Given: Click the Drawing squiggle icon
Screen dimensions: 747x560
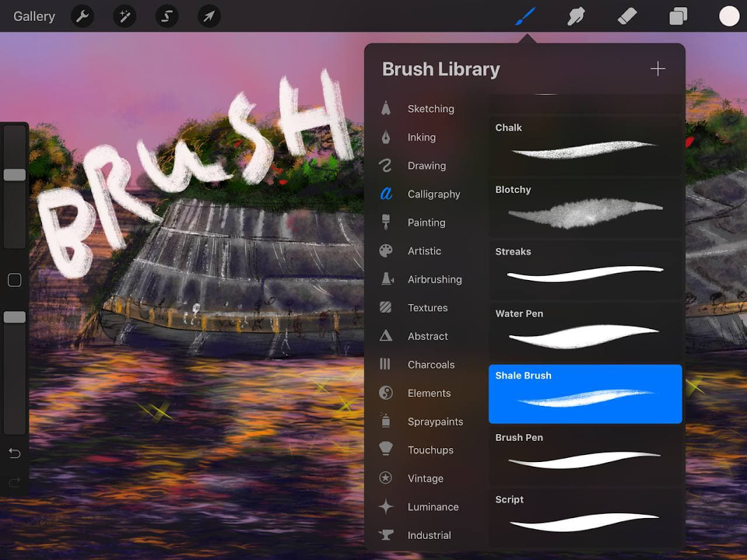Looking at the screenshot, I should pyautogui.click(x=386, y=165).
